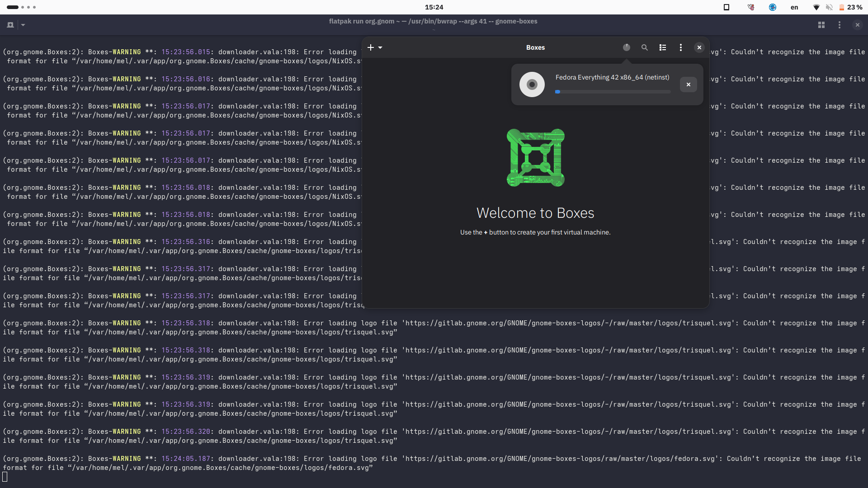Click the Fedora download progress bar
The width and height of the screenshot is (868, 488).
pyautogui.click(x=613, y=92)
